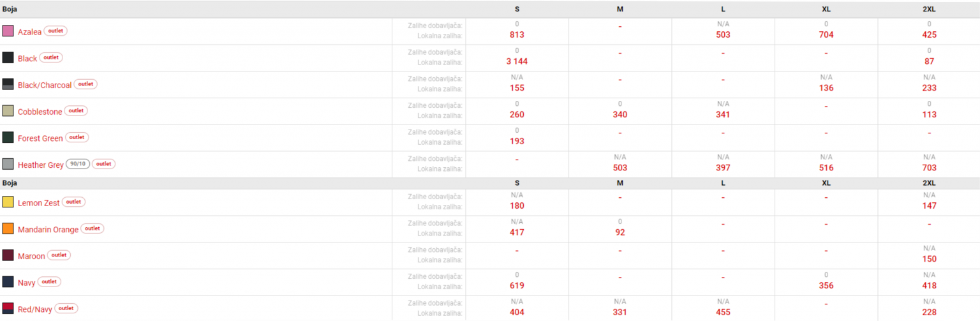Viewport: 980px width, 321px height.
Task: Select Heather Grey 2XL stock 703
Action: (929, 168)
